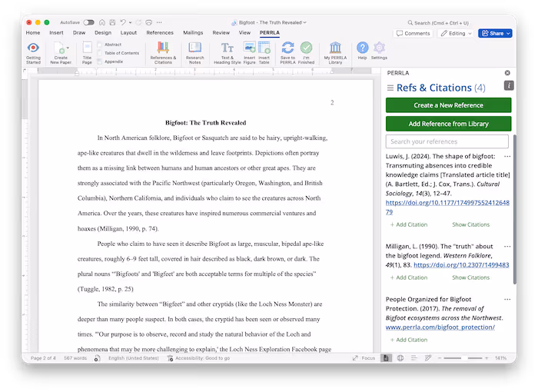
Task: Open the Milligan doi.org link
Action: coord(461,265)
